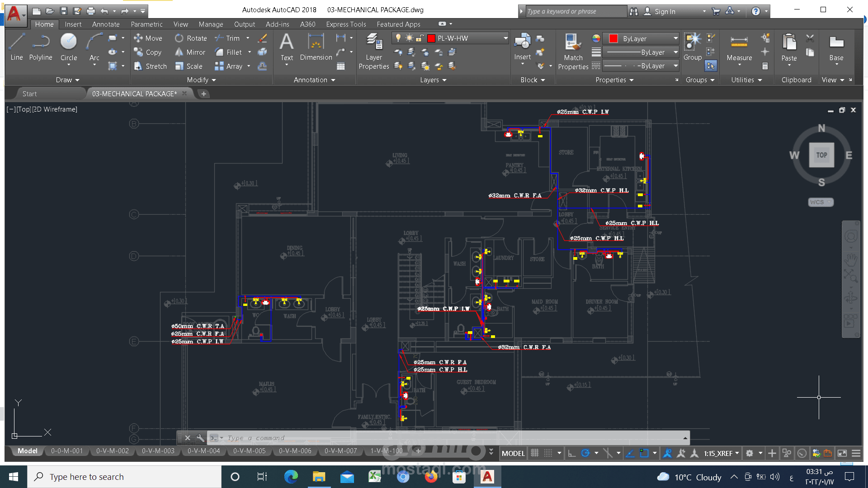Activate the Trim command

pyautogui.click(x=227, y=38)
